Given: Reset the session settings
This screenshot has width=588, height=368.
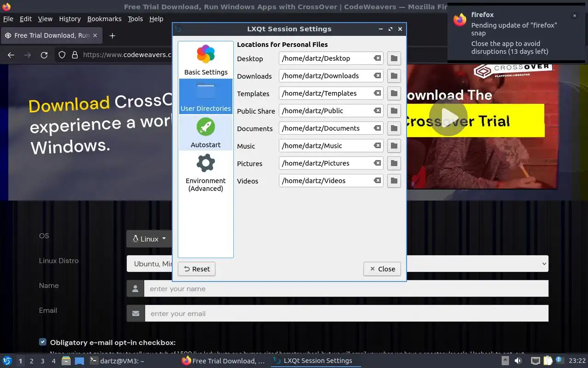Looking at the screenshot, I should click(x=197, y=269).
